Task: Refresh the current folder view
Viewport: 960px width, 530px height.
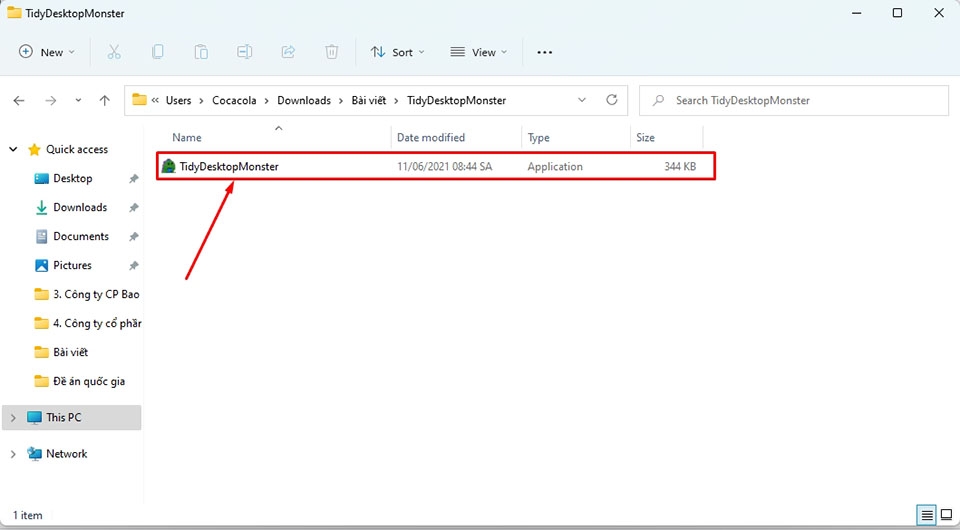Action: tap(612, 100)
